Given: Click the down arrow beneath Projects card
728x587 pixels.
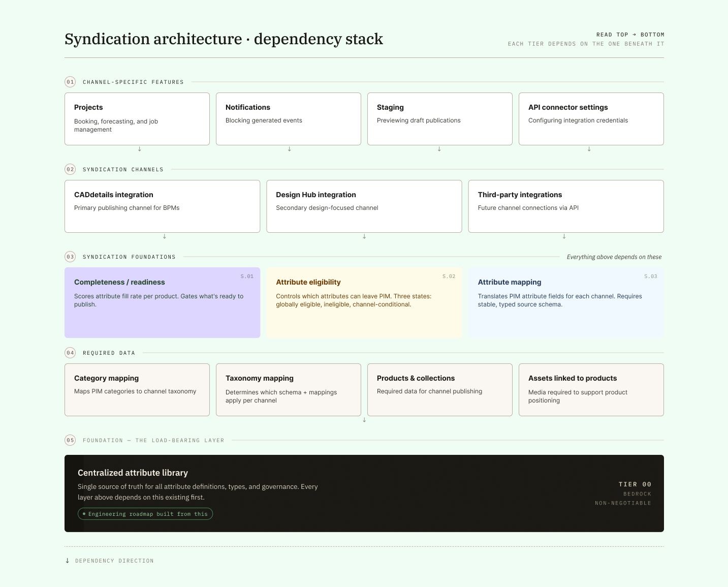Looking at the screenshot, I should (140, 149).
